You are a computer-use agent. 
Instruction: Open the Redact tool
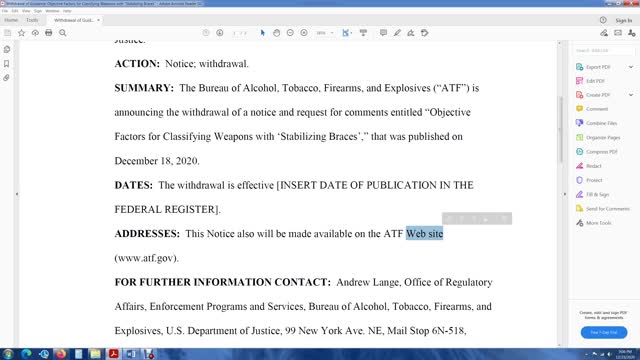click(589, 166)
